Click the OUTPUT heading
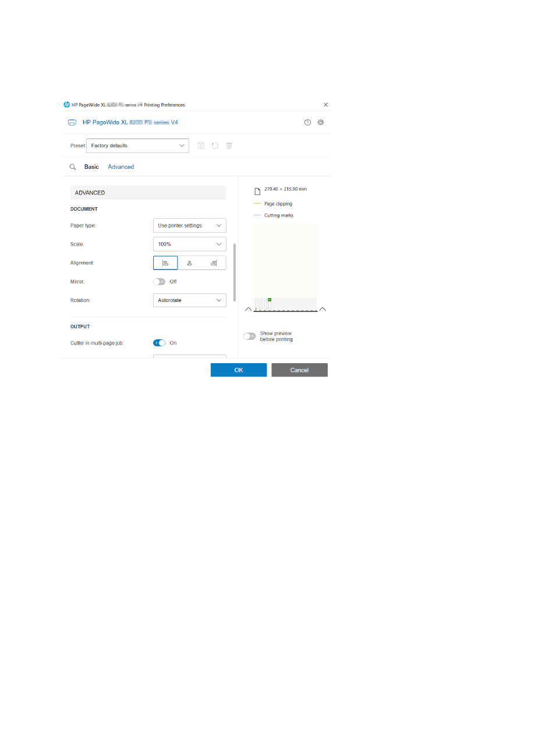 [80, 326]
